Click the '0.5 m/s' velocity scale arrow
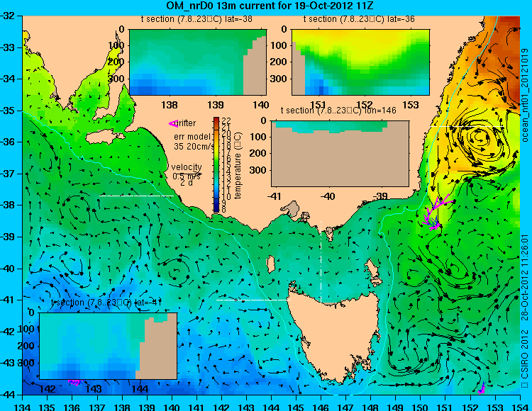The height and width of the screenshot is (411, 532). (x=187, y=176)
